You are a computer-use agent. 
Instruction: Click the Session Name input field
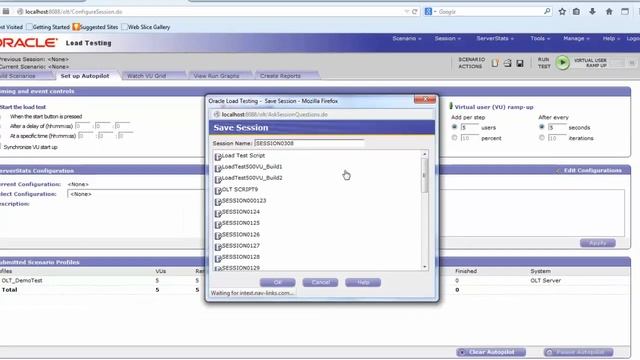coord(309,143)
